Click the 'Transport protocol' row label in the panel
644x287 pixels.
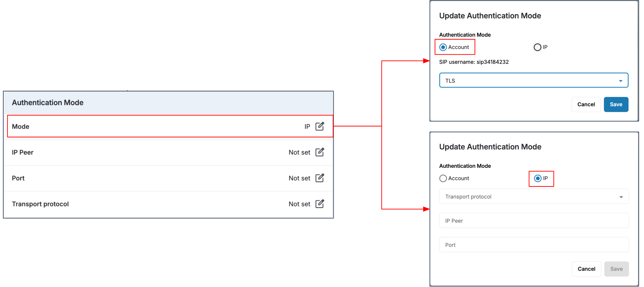pyautogui.click(x=40, y=204)
